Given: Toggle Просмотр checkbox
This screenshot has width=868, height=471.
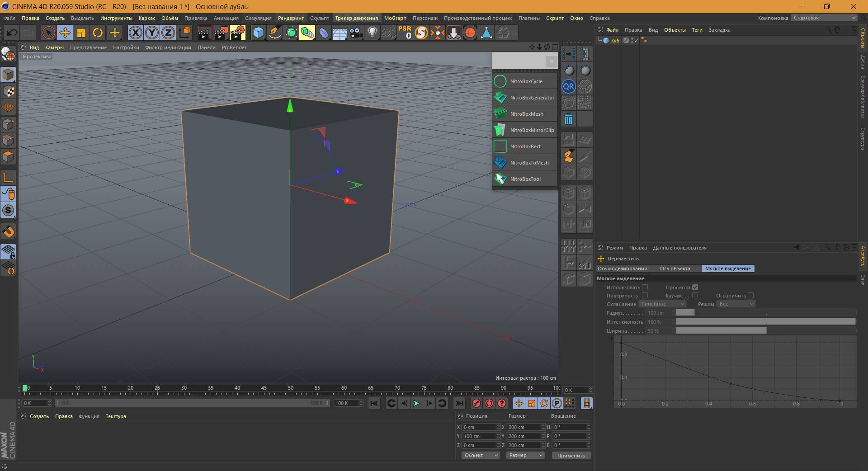Looking at the screenshot, I should point(695,287).
